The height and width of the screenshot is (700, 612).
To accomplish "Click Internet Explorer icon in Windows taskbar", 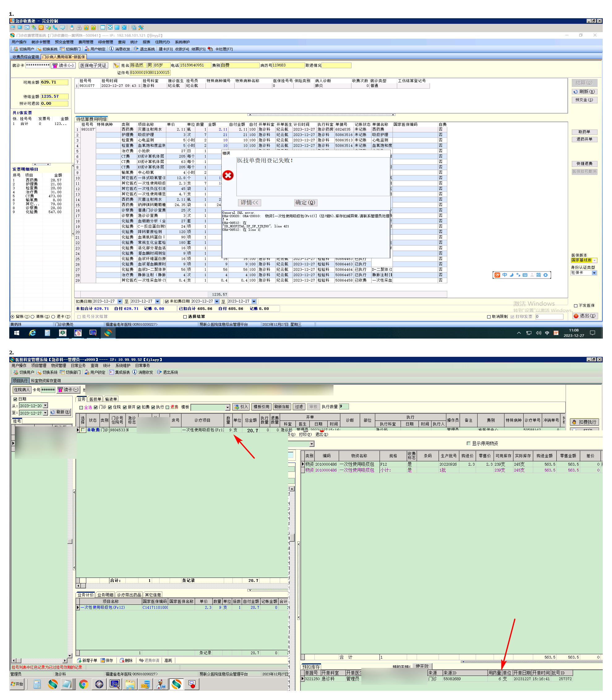I will coord(32,333).
